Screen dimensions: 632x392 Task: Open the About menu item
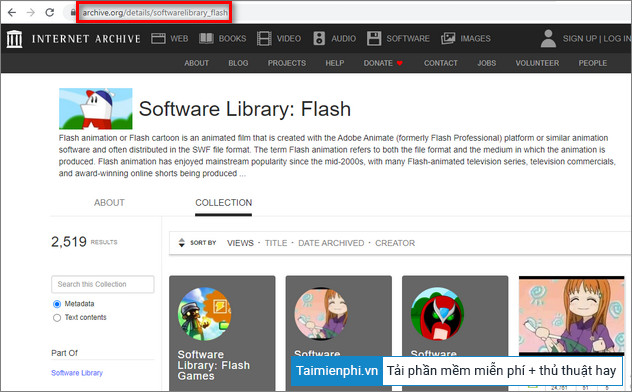[x=197, y=63]
